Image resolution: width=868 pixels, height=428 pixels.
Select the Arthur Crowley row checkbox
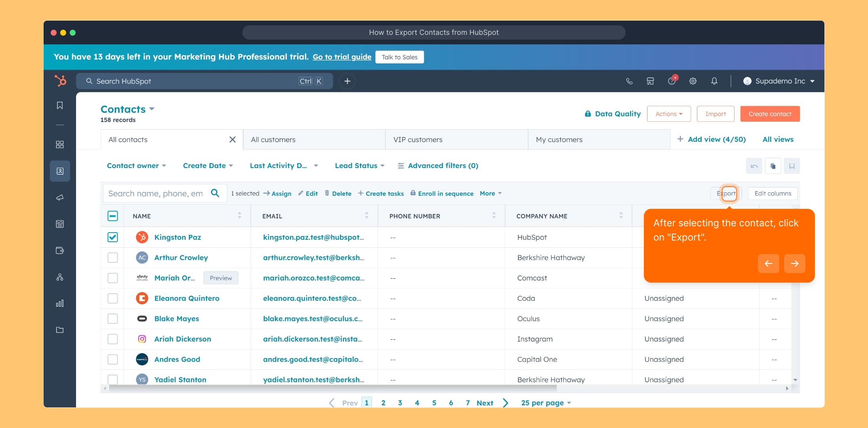(113, 258)
